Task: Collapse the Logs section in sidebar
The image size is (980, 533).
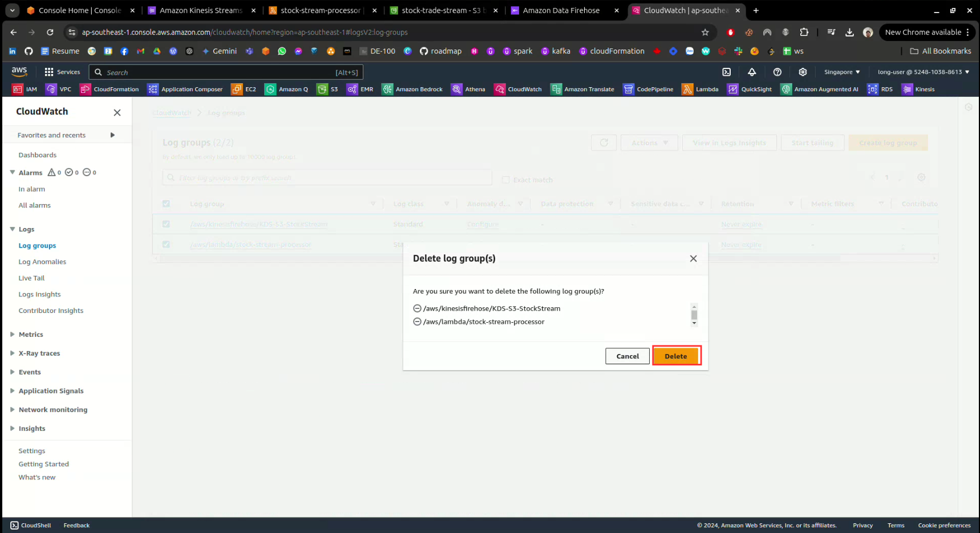Action: point(13,229)
